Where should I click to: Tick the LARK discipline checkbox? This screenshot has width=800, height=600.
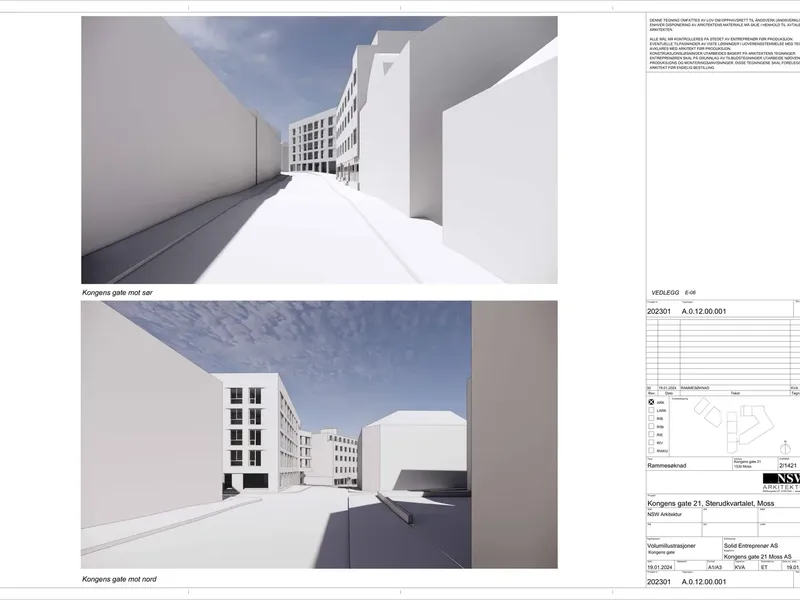(651, 410)
